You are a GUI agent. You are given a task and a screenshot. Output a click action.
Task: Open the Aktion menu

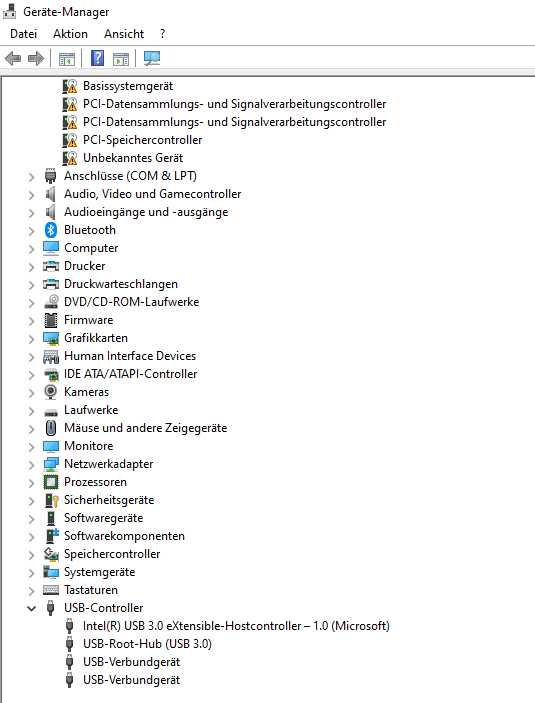pyautogui.click(x=70, y=34)
